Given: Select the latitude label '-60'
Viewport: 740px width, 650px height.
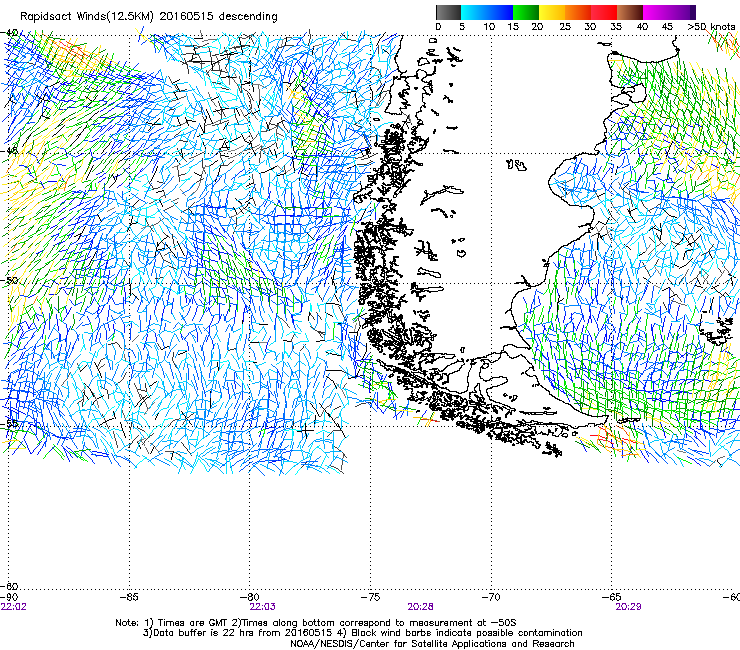Looking at the screenshot, I should pos(9,586).
